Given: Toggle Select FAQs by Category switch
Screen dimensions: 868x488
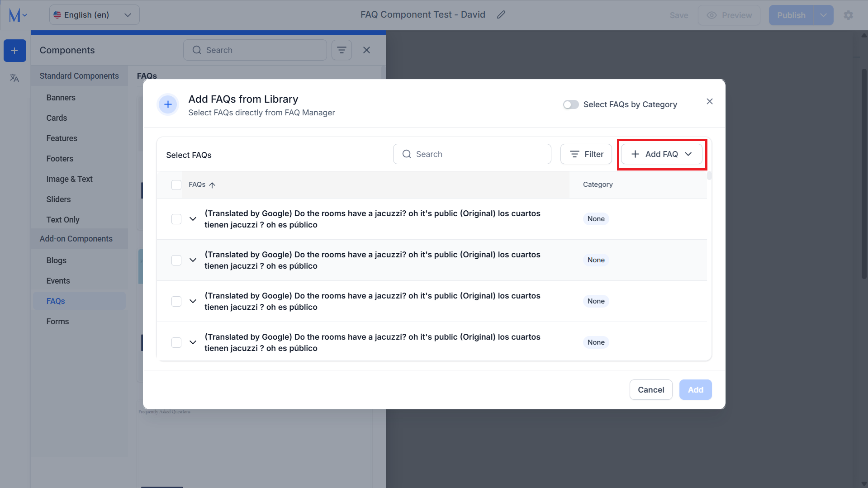Looking at the screenshot, I should point(571,104).
